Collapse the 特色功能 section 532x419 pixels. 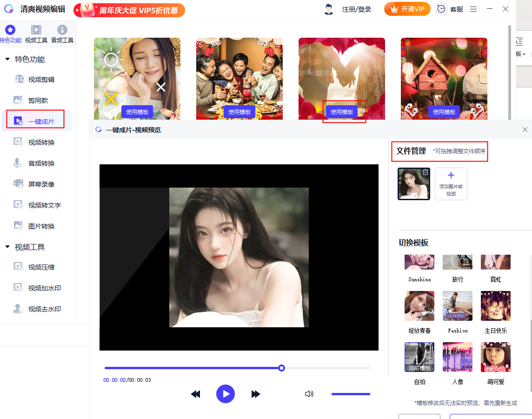[21, 59]
